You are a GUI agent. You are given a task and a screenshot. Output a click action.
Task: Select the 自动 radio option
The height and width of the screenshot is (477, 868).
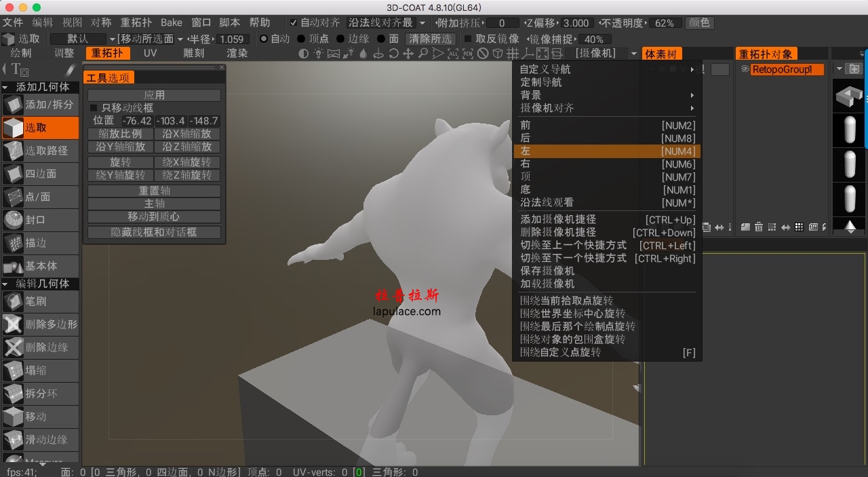pyautogui.click(x=264, y=39)
